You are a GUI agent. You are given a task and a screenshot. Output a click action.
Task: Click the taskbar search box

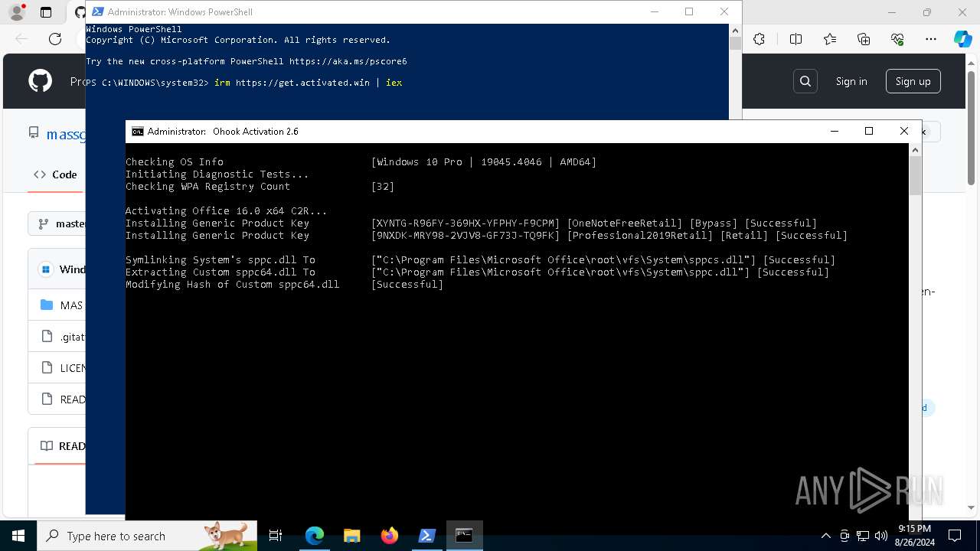148,536
